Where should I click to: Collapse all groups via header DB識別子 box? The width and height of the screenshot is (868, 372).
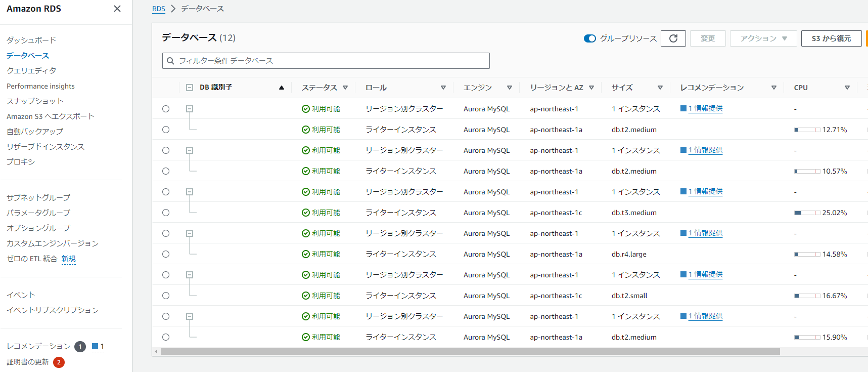pyautogui.click(x=190, y=88)
